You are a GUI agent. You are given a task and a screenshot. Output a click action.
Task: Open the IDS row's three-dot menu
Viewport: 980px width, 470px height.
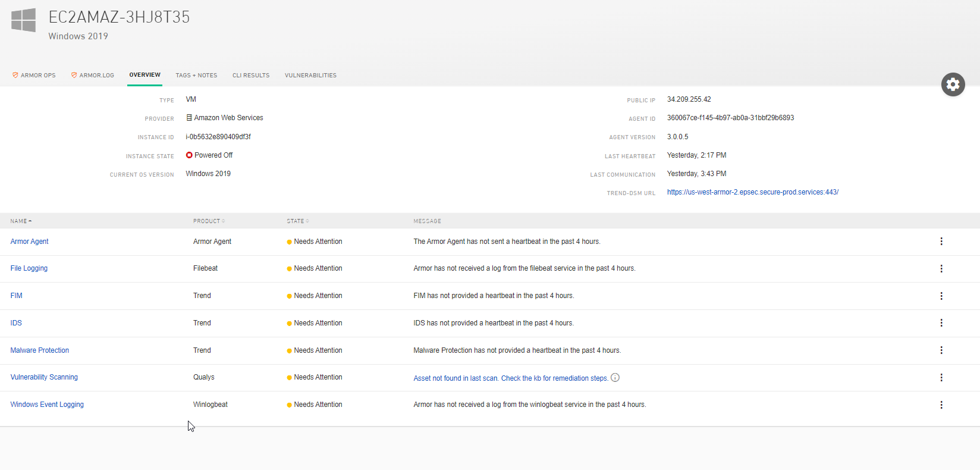(941, 323)
